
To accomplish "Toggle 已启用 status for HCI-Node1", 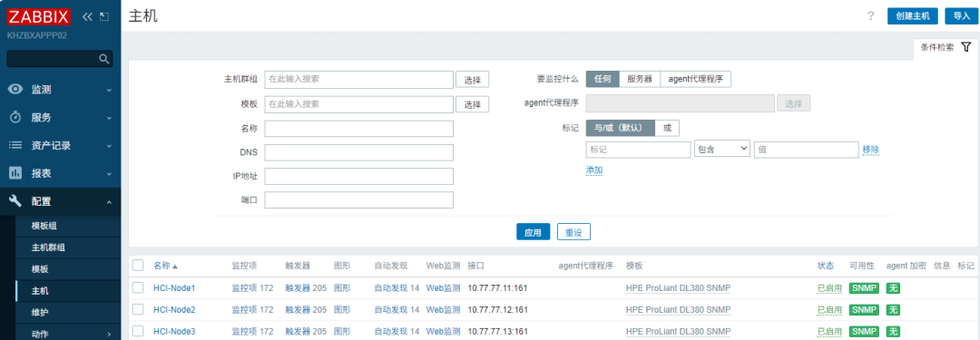I will (830, 288).
